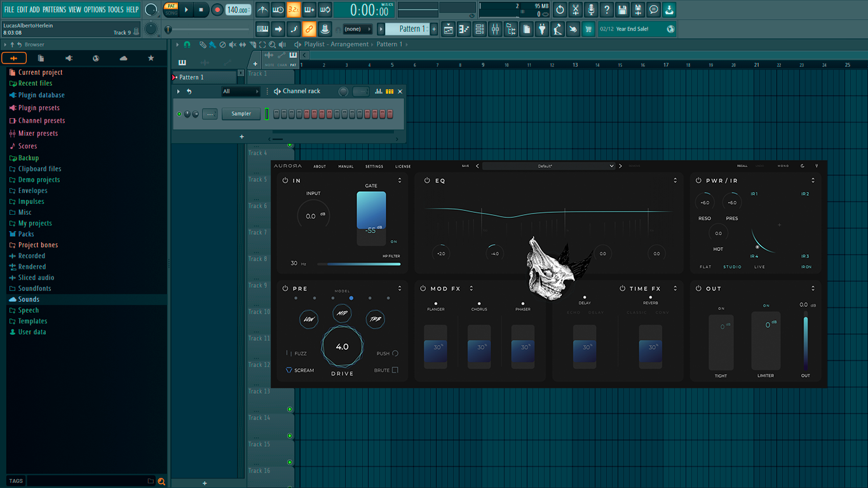This screenshot has height=488, width=868.
Task: Open the OPTIONS menu
Action: (94, 10)
